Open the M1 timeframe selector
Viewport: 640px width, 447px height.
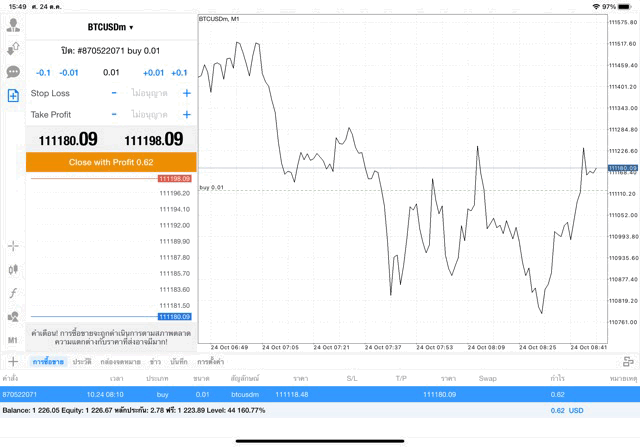click(13, 340)
